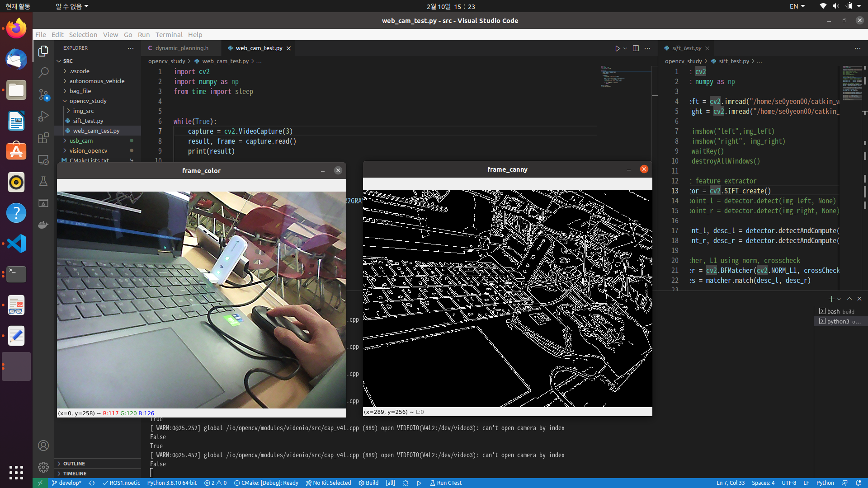Click the Run Python File play icon
The width and height of the screenshot is (868, 488).
(618, 48)
